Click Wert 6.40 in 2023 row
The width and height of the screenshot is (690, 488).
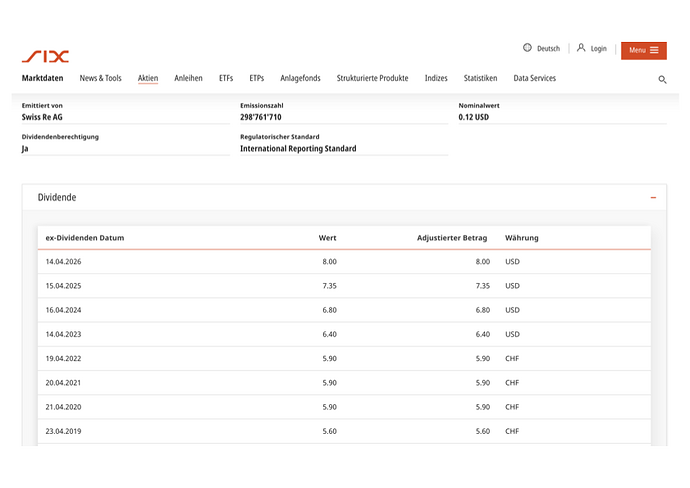pyautogui.click(x=329, y=334)
